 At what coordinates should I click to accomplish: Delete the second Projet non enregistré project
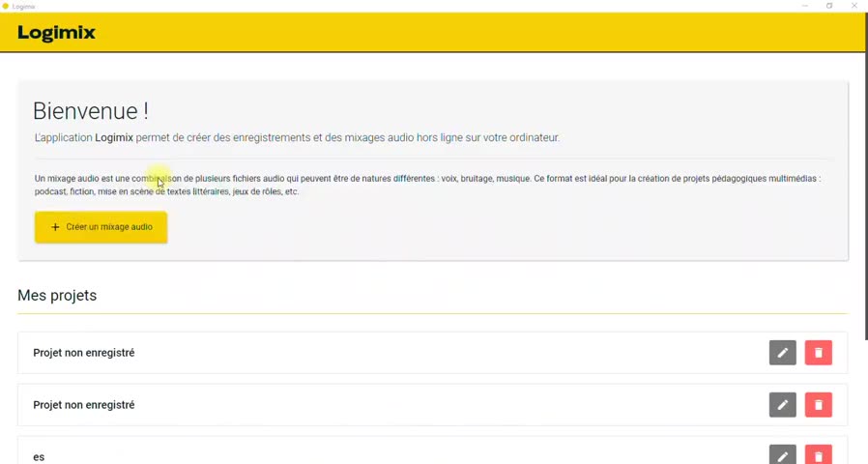[x=818, y=405]
